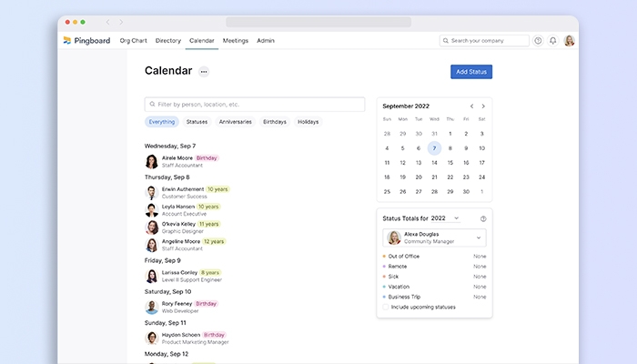Select the Holidays filter chip
This screenshot has height=364, width=637.
coord(308,122)
